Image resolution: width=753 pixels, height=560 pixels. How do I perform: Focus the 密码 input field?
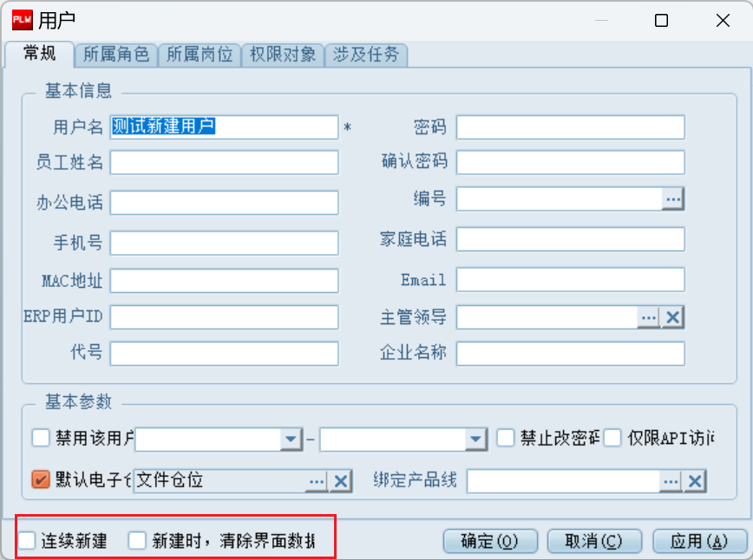(571, 127)
